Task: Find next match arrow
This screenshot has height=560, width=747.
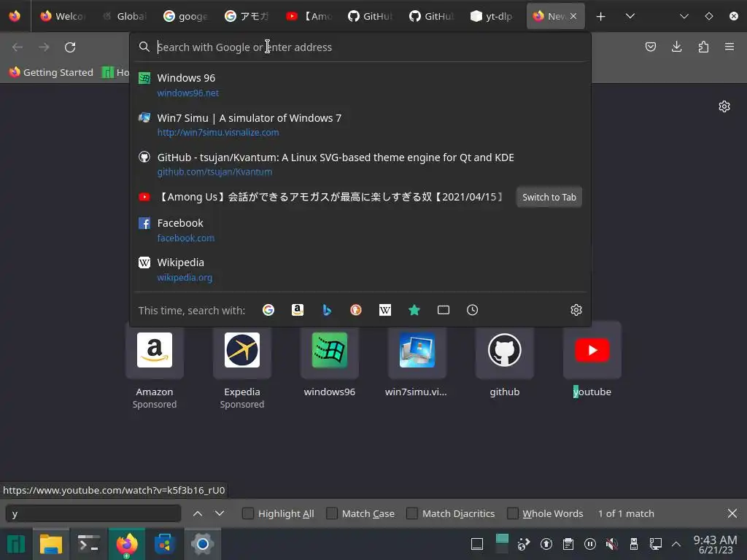Action: [x=219, y=513]
